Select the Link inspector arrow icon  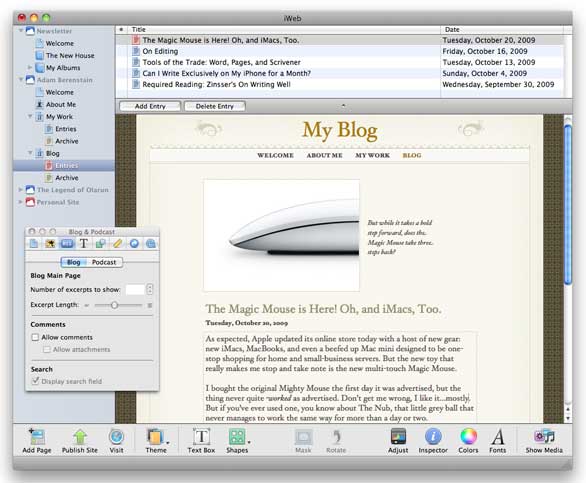[x=134, y=244]
